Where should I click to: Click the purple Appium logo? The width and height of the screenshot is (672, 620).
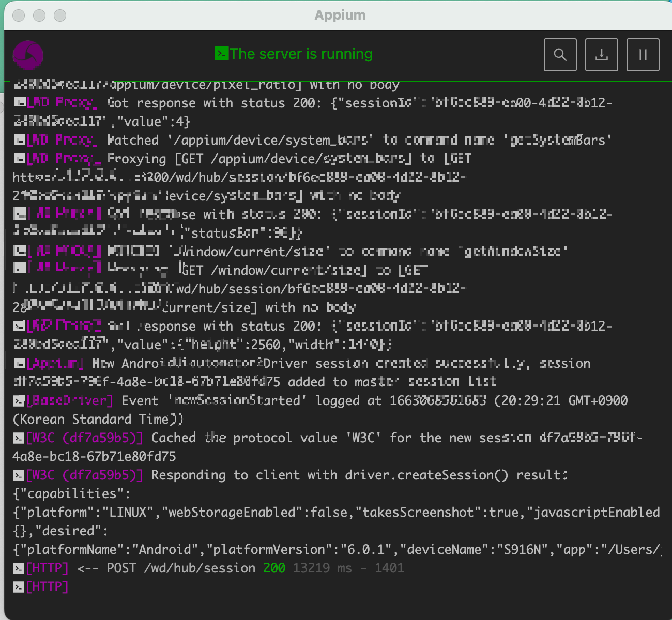28,55
